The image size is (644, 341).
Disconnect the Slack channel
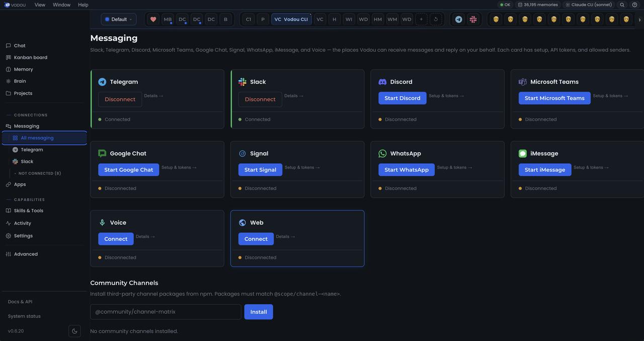coord(260,99)
